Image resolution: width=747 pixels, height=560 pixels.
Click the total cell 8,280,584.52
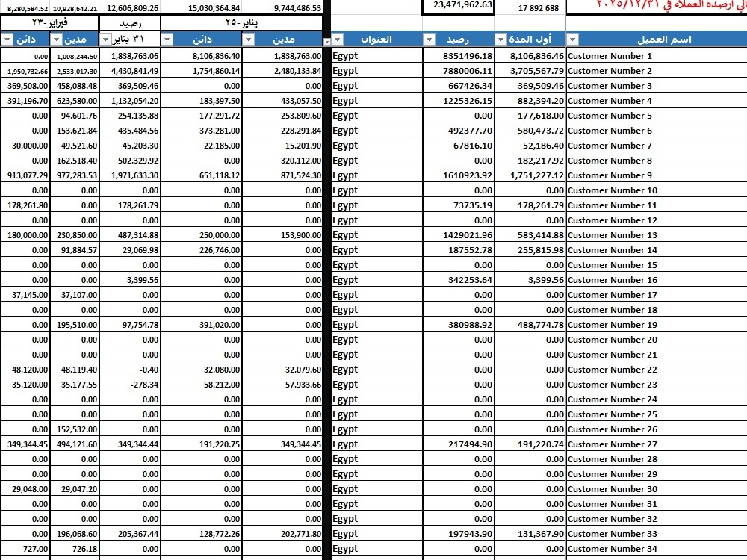coord(25,8)
